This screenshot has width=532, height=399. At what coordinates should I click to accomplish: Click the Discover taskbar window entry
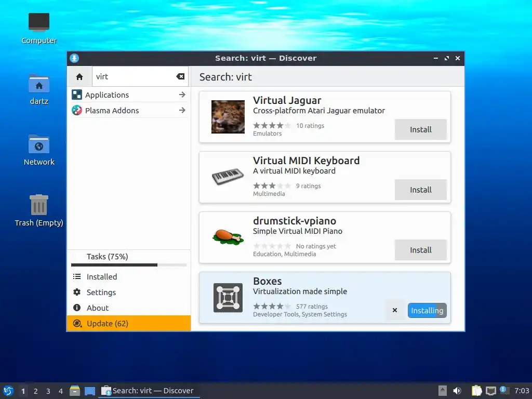(149, 391)
